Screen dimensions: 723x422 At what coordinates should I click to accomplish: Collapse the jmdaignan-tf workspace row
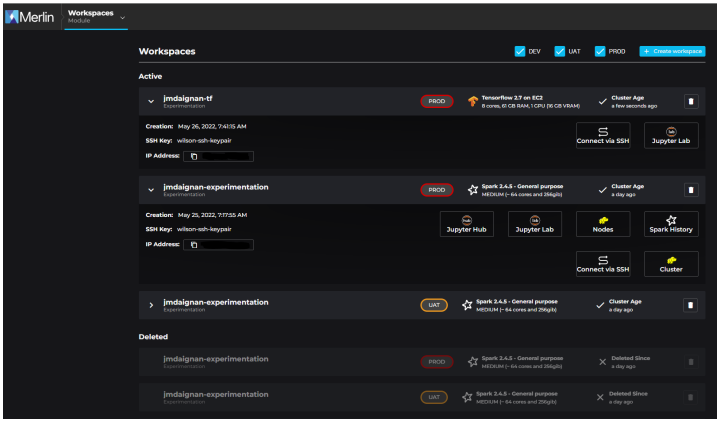coord(152,101)
